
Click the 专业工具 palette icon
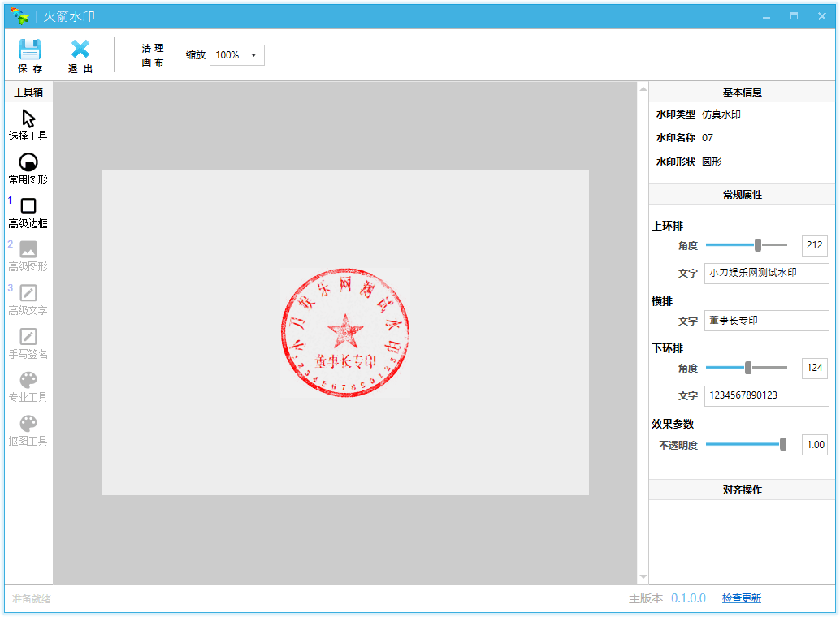click(x=28, y=380)
